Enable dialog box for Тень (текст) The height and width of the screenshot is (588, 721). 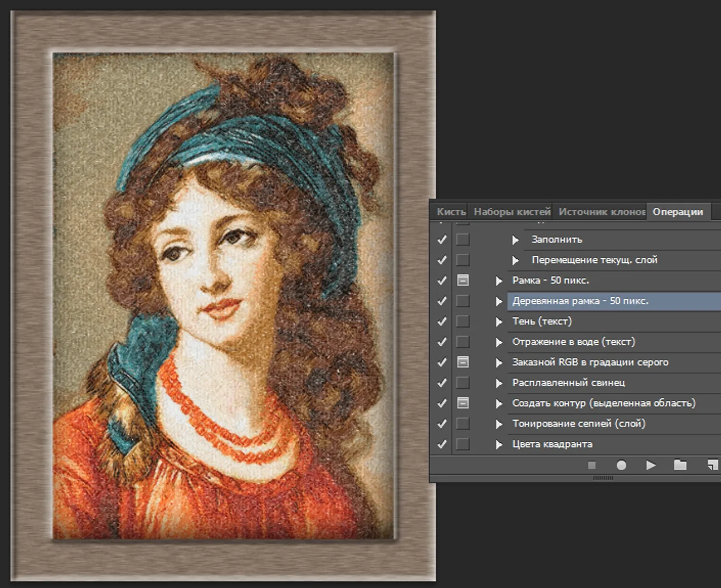tap(462, 321)
